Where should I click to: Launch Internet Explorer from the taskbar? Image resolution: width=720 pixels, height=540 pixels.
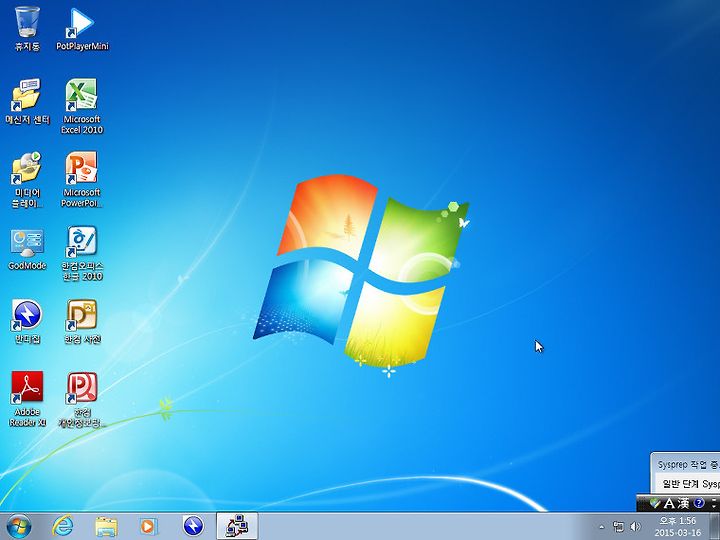click(62, 526)
